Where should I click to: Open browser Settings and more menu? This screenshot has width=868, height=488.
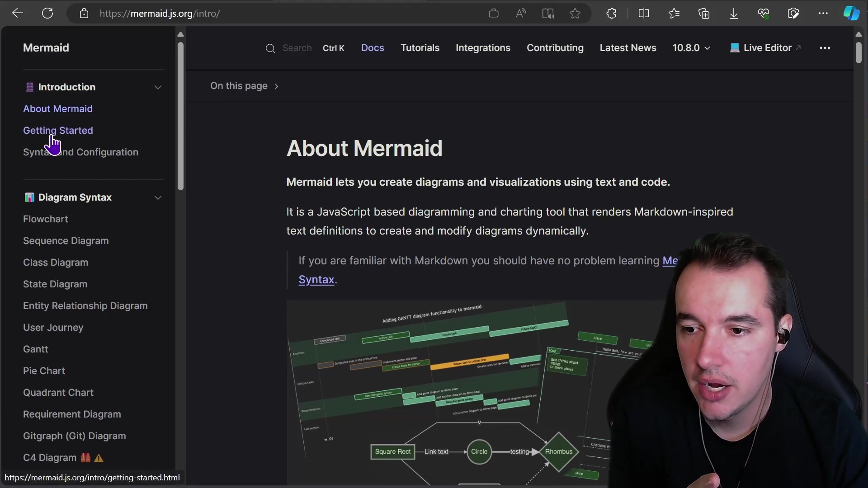[823, 14]
